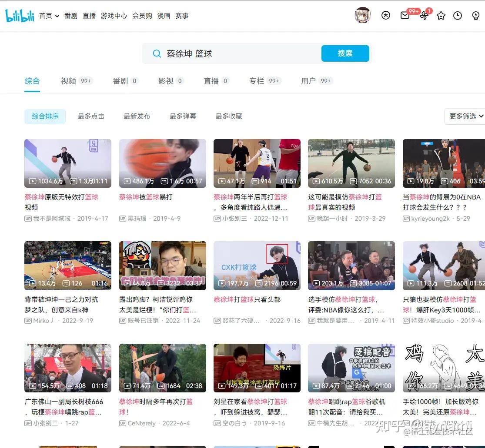Open the watch history clock icon
The image size is (485, 448).
(458, 16)
